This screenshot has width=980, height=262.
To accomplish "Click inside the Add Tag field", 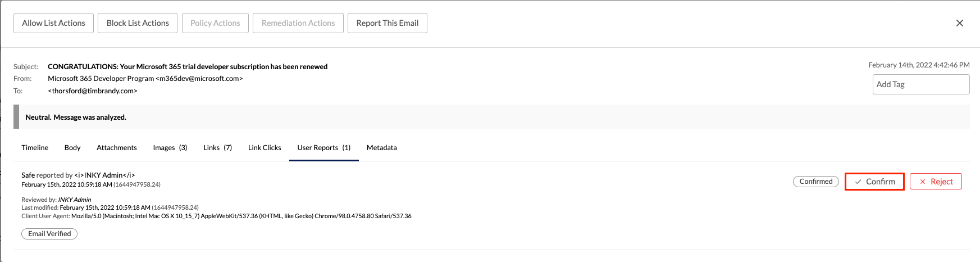I will pyautogui.click(x=920, y=84).
